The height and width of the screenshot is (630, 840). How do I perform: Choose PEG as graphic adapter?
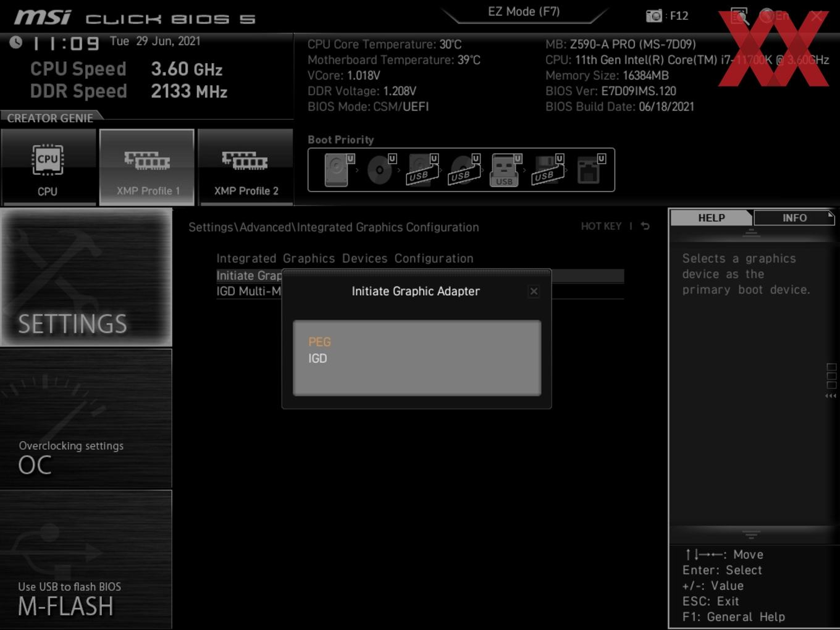pos(319,342)
